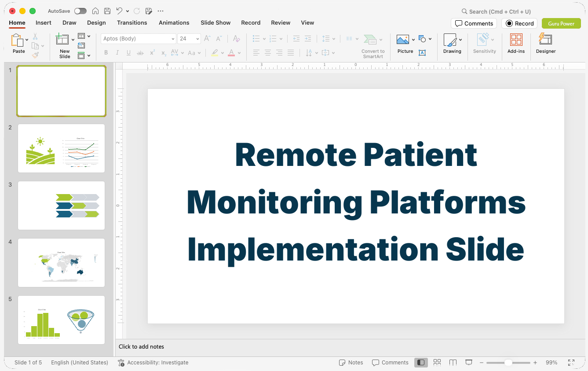Open the Animations tab
This screenshot has width=588, height=371.
point(174,23)
